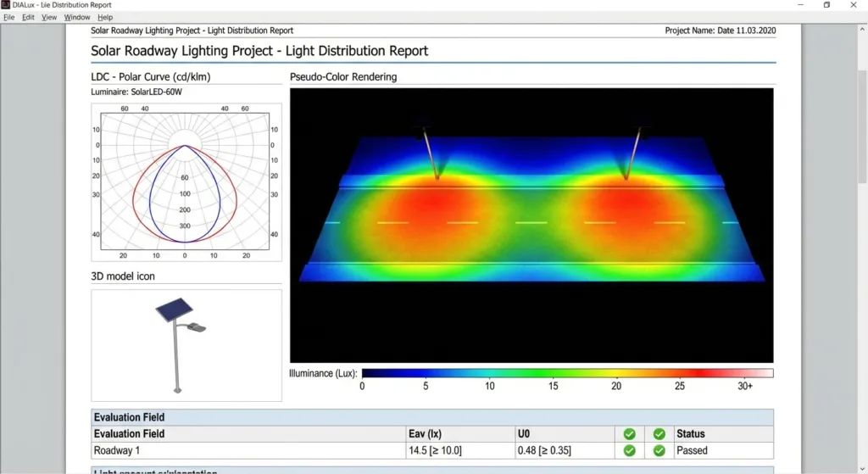Click 'Project Name: Date 11.03.2020' text
This screenshot has width=868, height=474.
point(721,31)
